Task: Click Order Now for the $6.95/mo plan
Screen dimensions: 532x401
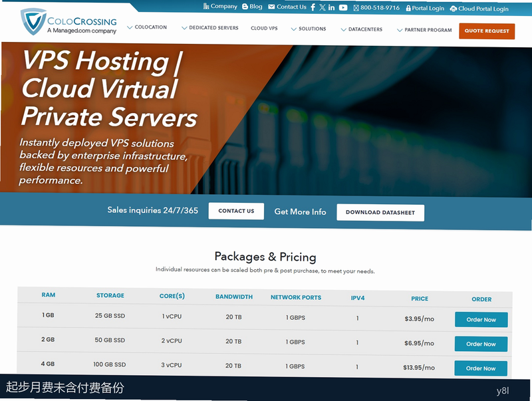Action: (x=481, y=344)
